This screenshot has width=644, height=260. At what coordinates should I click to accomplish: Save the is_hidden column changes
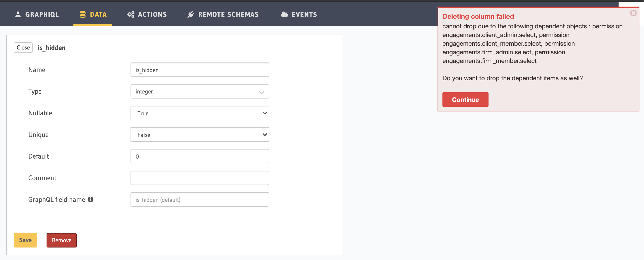point(25,240)
